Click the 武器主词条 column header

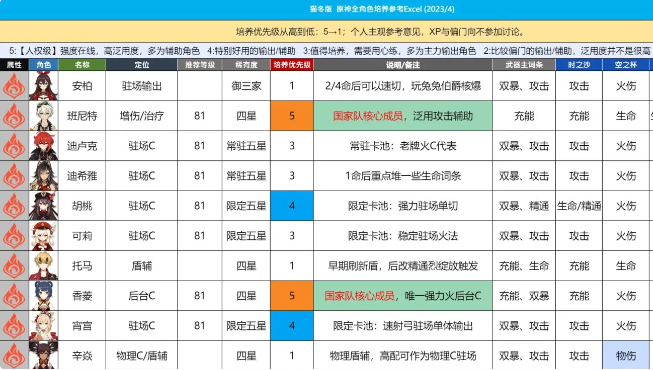point(524,65)
